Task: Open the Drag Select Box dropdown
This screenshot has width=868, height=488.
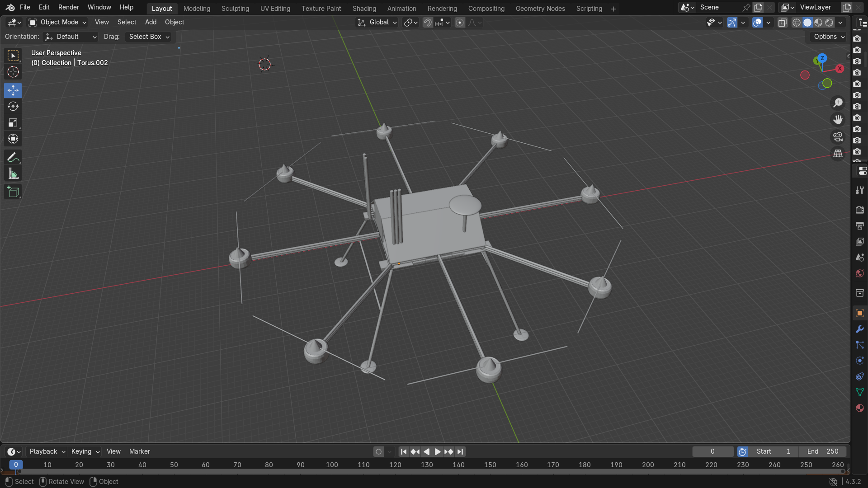Action: coord(148,37)
